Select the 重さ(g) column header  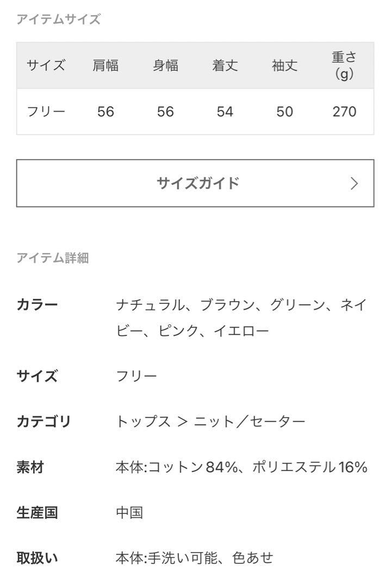click(x=344, y=65)
